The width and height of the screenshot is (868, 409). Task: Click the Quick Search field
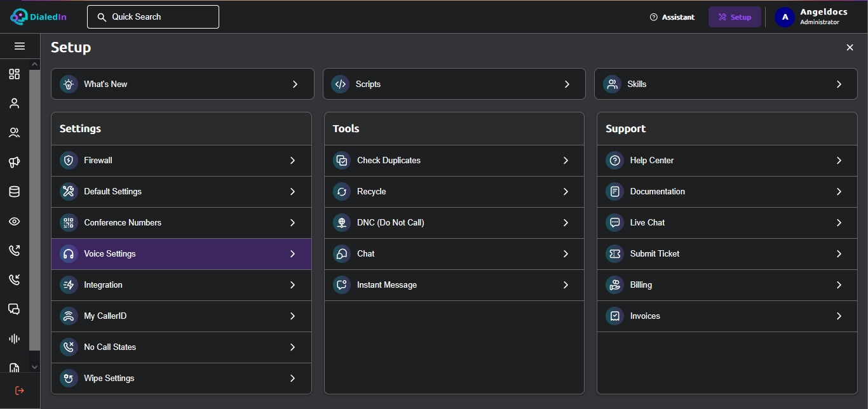coord(153,17)
